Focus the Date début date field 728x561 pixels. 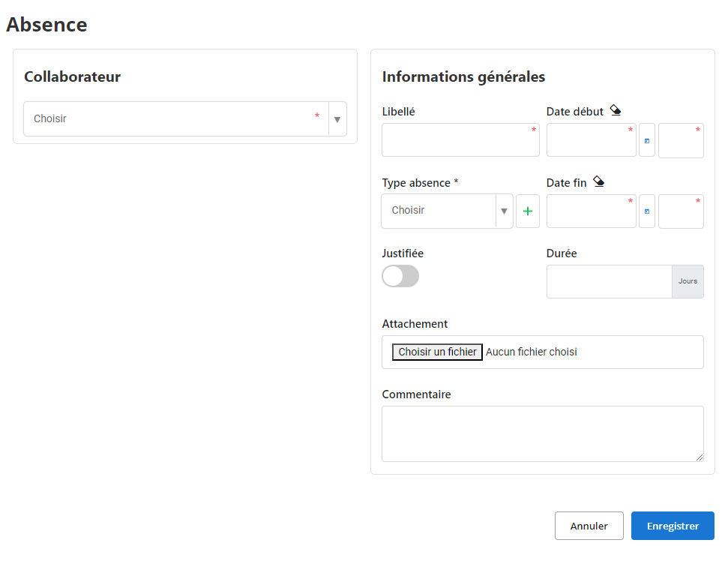591,139
